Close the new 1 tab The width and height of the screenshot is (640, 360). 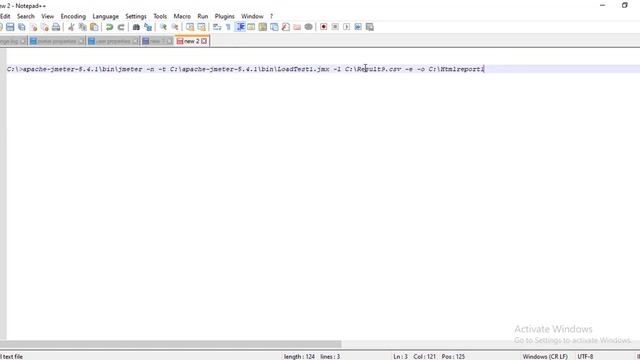pyautogui.click(x=169, y=41)
